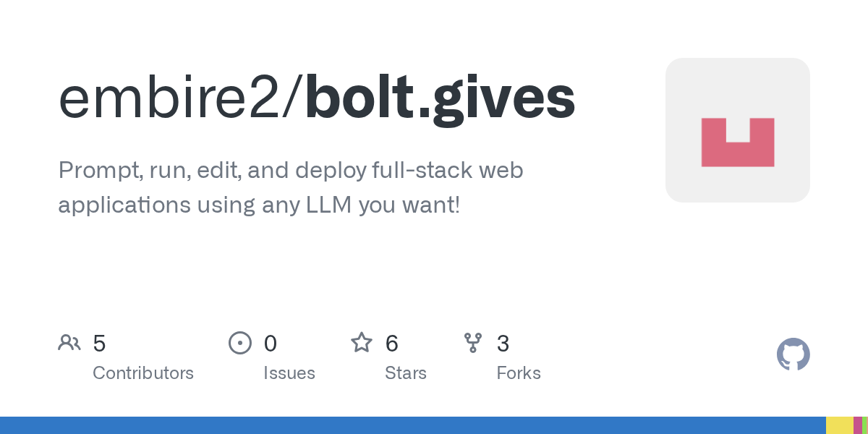Select the blue language bar segment

tap(413, 425)
